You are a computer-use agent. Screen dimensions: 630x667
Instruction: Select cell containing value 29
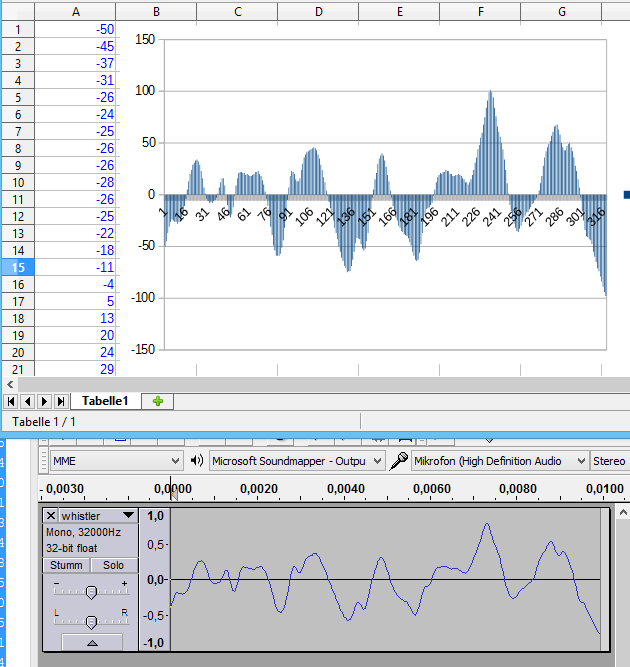pyautogui.click(x=75, y=369)
